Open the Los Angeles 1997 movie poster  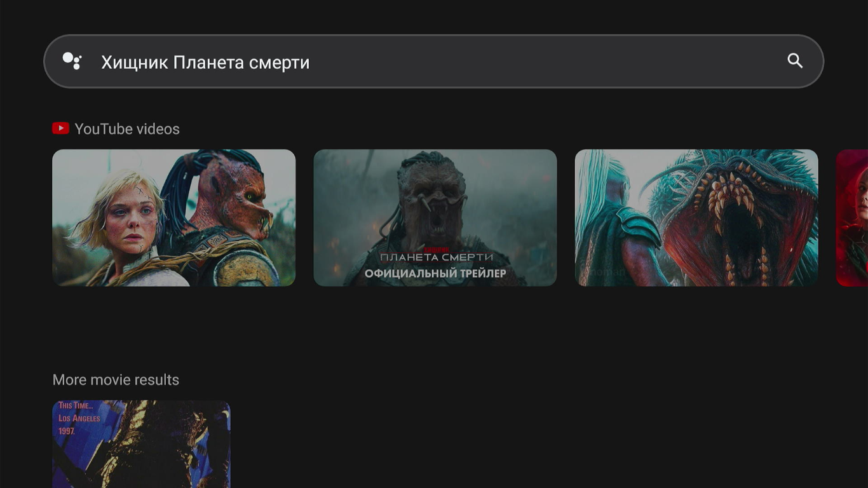coord(141,444)
